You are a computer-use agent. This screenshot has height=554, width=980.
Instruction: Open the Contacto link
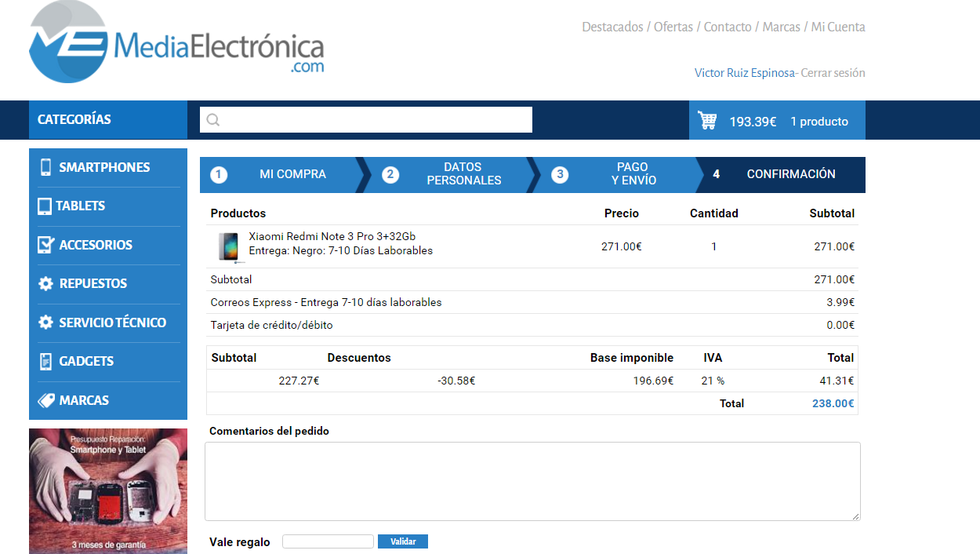pos(728,27)
